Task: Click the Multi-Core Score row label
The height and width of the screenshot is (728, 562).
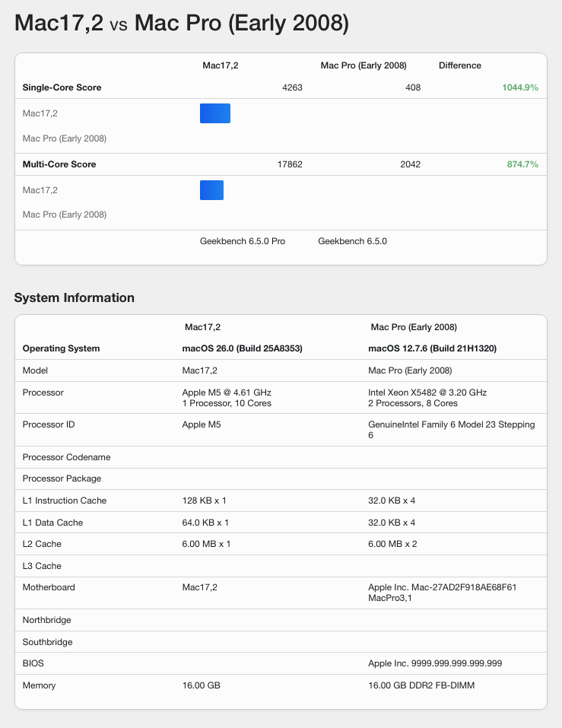Action: [59, 164]
